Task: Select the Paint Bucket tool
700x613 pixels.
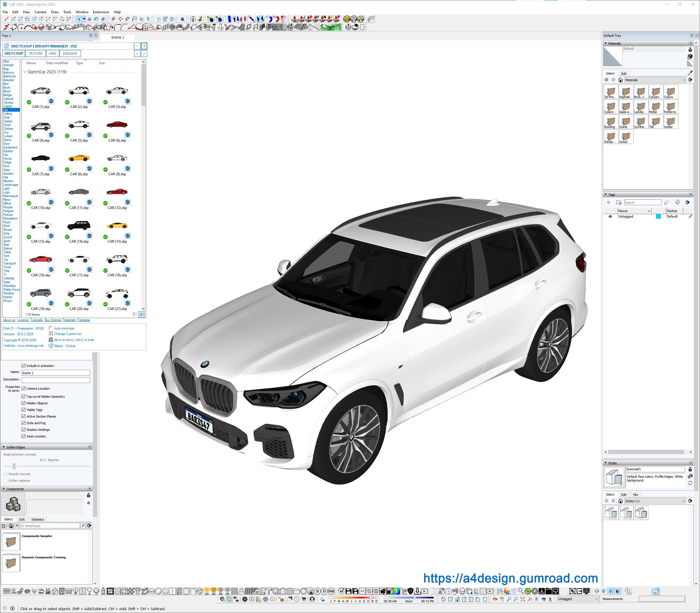Action: coord(96,19)
